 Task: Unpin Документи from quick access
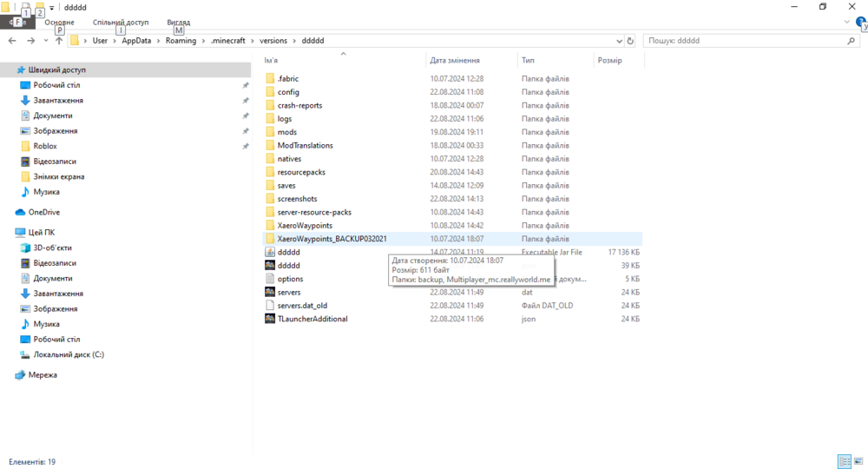click(246, 116)
